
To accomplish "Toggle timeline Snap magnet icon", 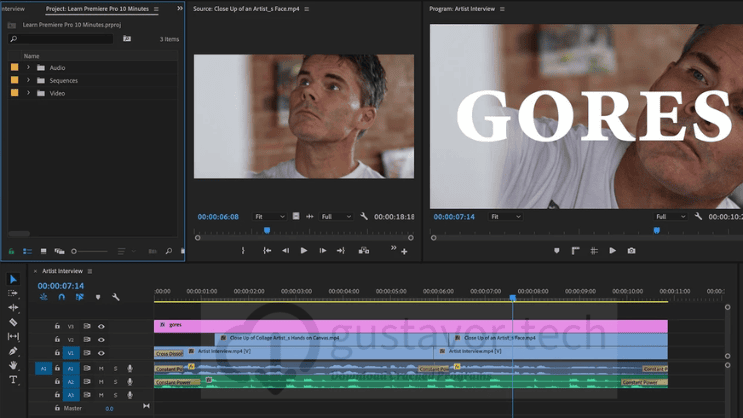I will point(62,297).
